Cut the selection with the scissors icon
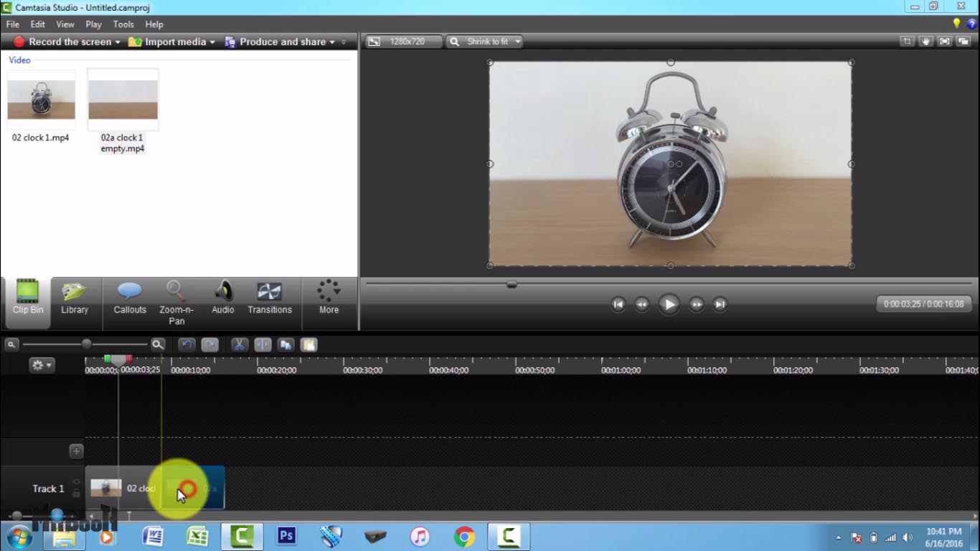The height and width of the screenshot is (551, 980). [239, 345]
